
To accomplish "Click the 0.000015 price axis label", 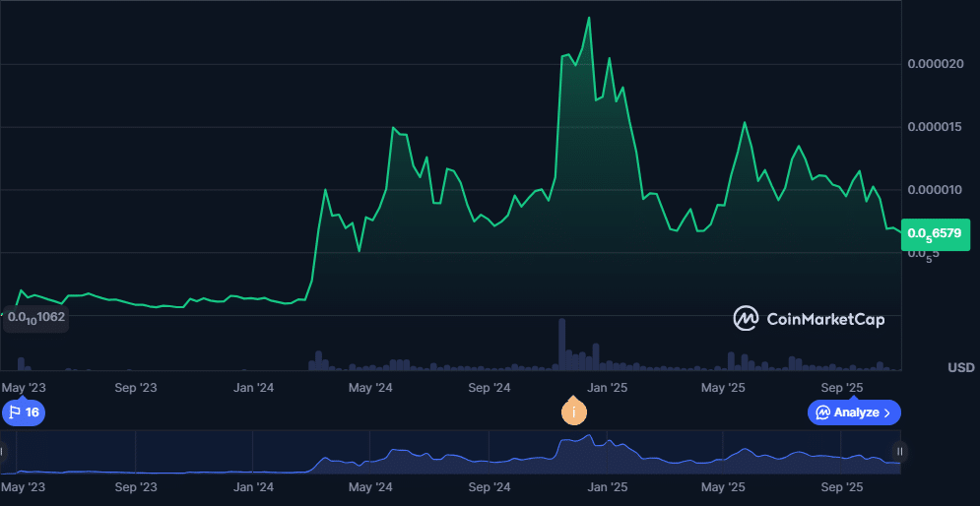I will 936,127.
